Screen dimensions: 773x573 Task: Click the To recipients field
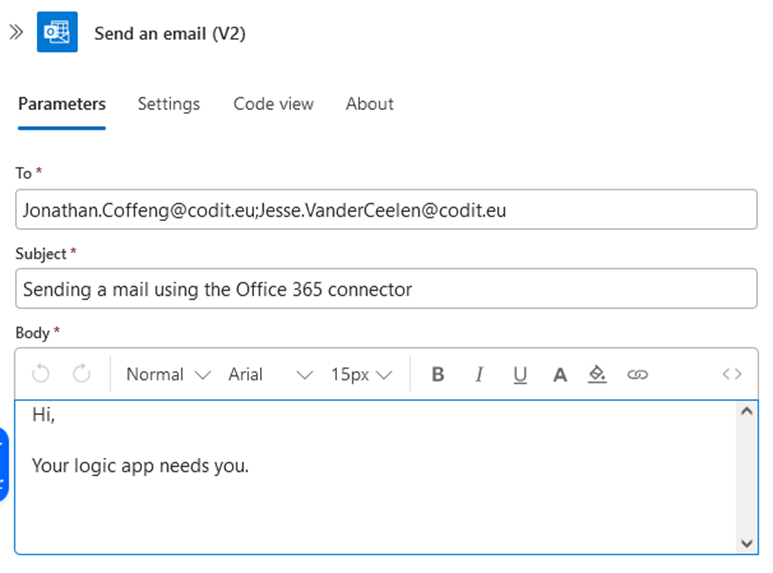tap(386, 210)
